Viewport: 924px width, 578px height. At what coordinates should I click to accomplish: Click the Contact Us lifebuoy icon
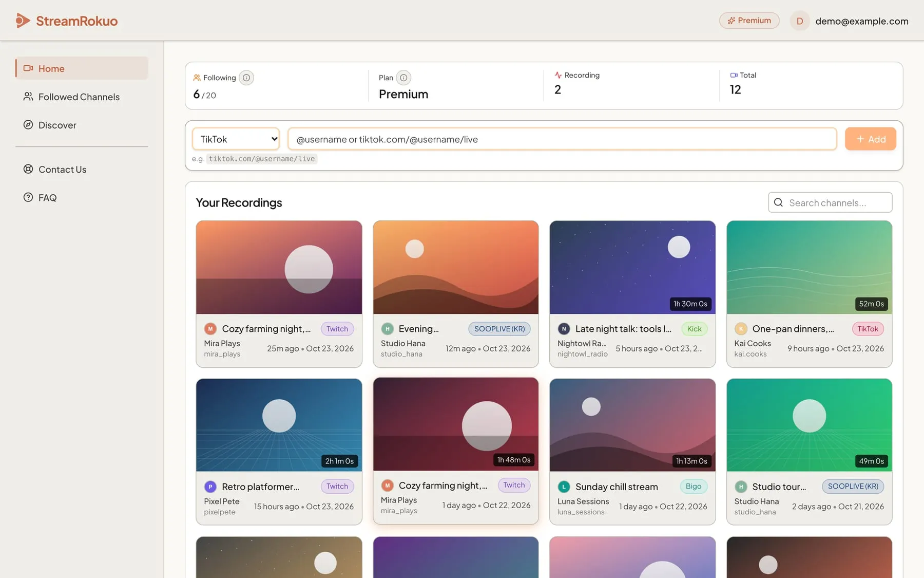tap(28, 169)
